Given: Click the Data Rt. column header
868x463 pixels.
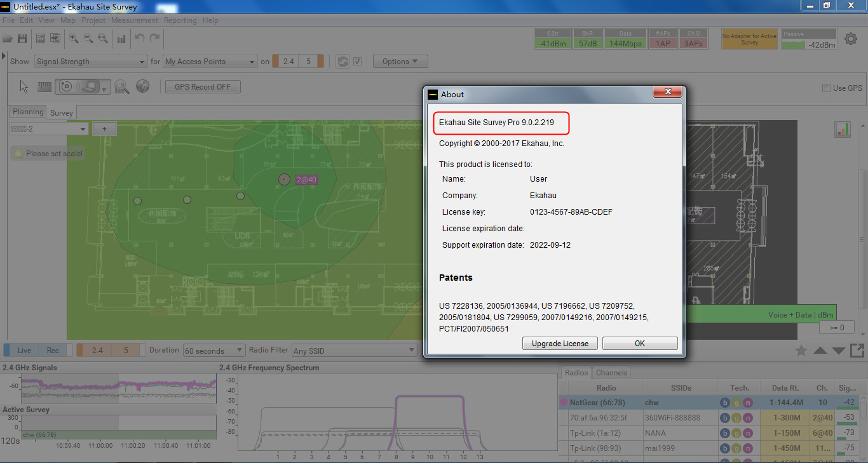Looking at the screenshot, I should [x=785, y=387].
